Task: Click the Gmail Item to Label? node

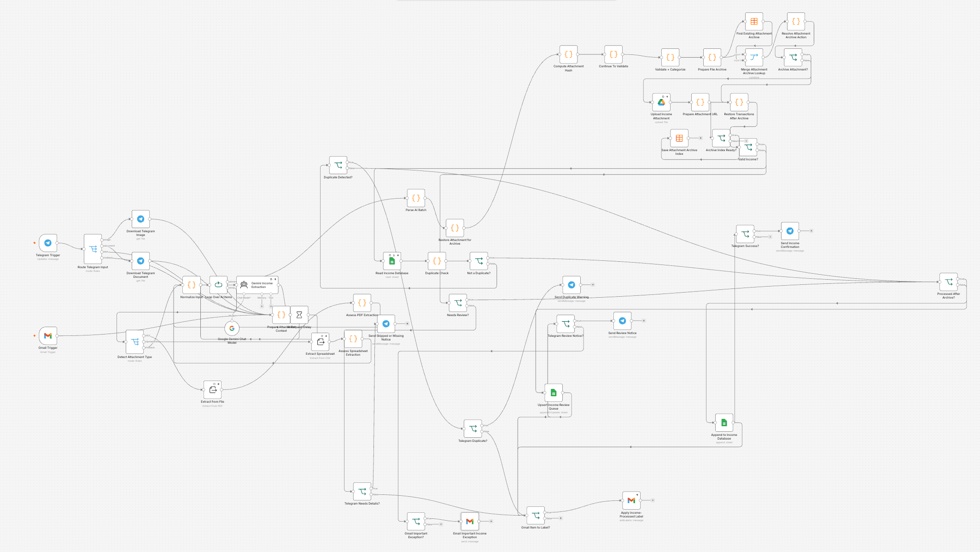Action: [536, 515]
